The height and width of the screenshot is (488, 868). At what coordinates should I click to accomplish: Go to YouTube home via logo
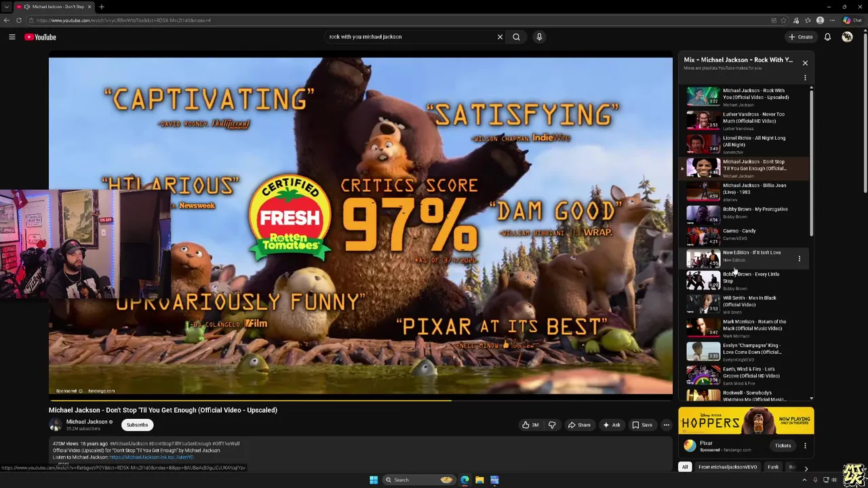click(41, 37)
